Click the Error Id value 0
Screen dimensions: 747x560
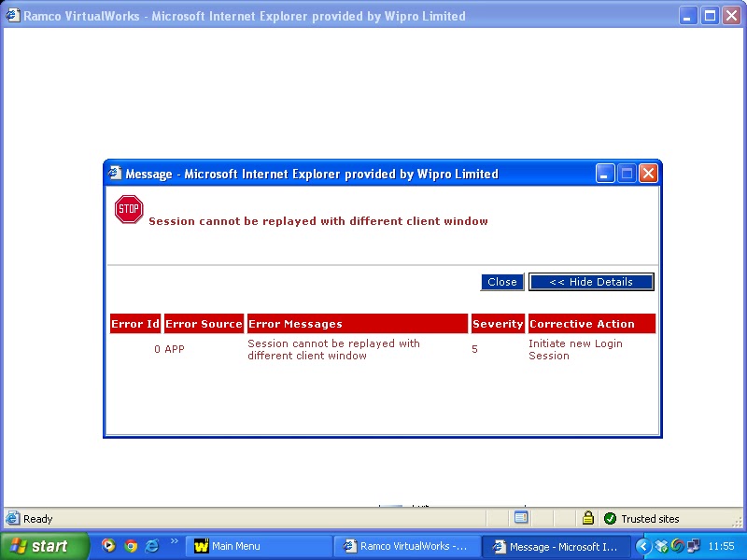point(157,349)
